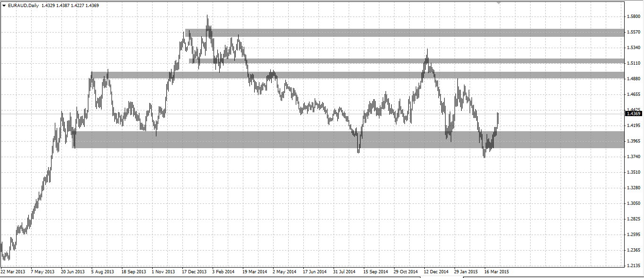Click the triangle icon before EURAUD,Daily
The height and width of the screenshot is (278, 644).
4,5
